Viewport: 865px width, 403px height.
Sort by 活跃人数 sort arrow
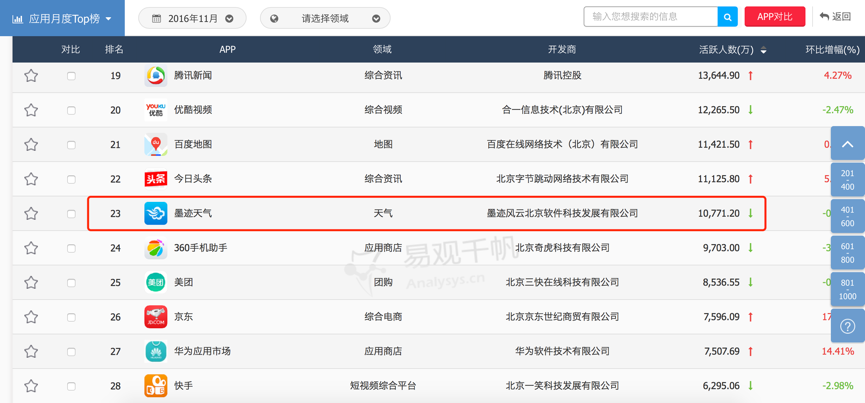tap(763, 50)
